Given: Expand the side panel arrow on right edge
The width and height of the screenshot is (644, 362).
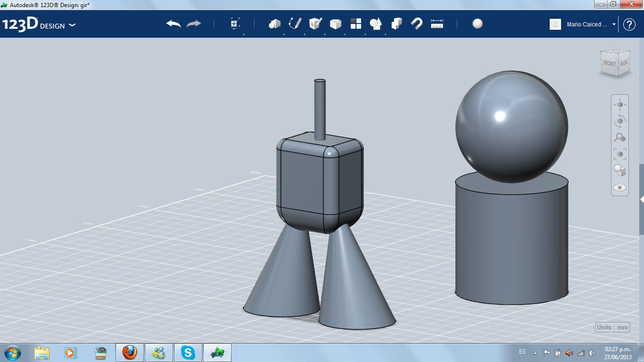Looking at the screenshot, I should (642, 200).
